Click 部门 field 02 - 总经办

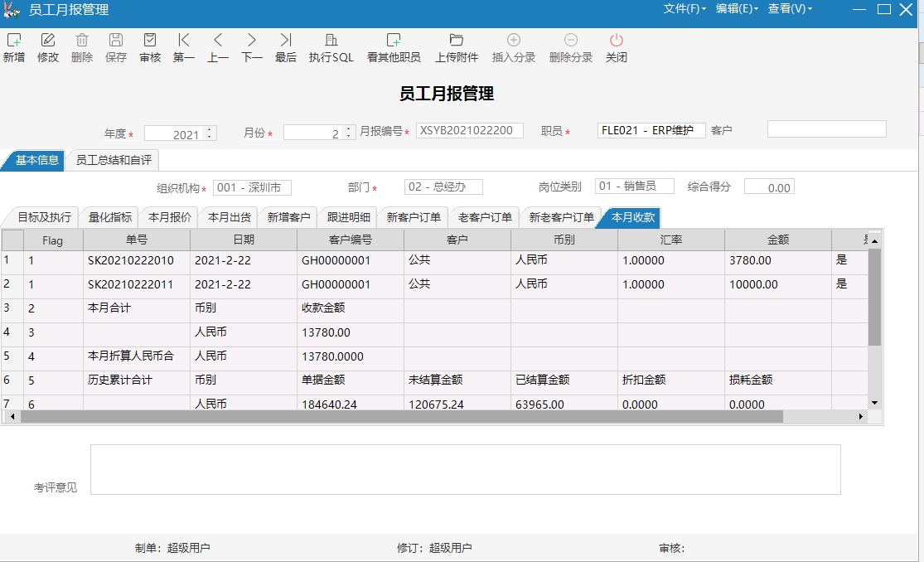pyautogui.click(x=443, y=187)
